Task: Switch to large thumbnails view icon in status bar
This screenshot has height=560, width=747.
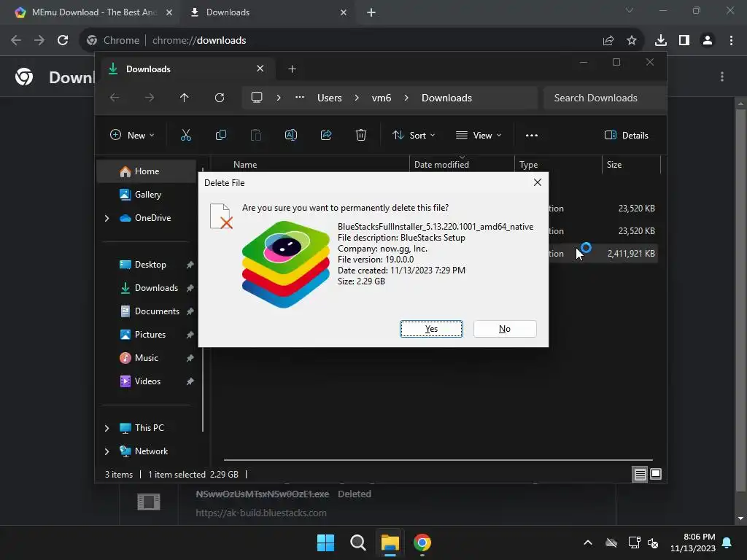Action: [x=656, y=474]
